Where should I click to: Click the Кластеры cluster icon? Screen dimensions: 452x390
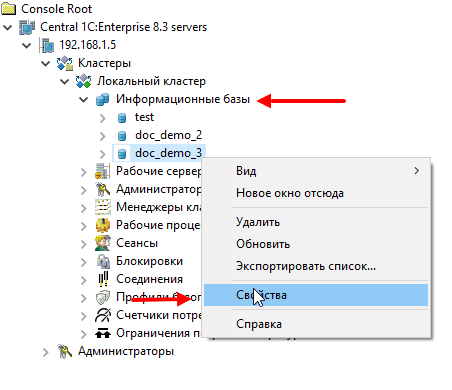65,63
